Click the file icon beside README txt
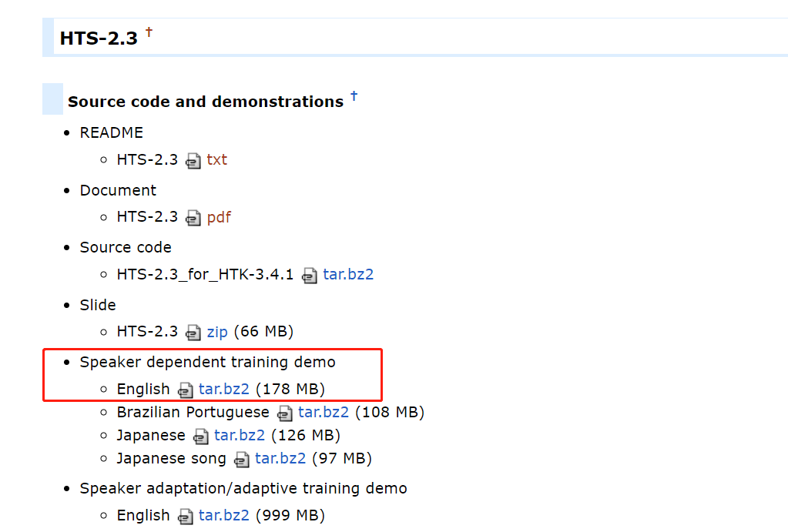Screen dimensions: 788x532 [193, 161]
